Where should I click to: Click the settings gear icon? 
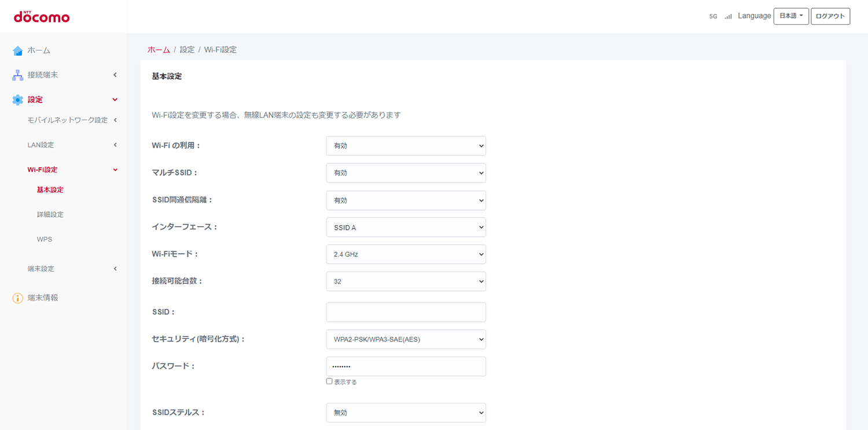click(18, 100)
